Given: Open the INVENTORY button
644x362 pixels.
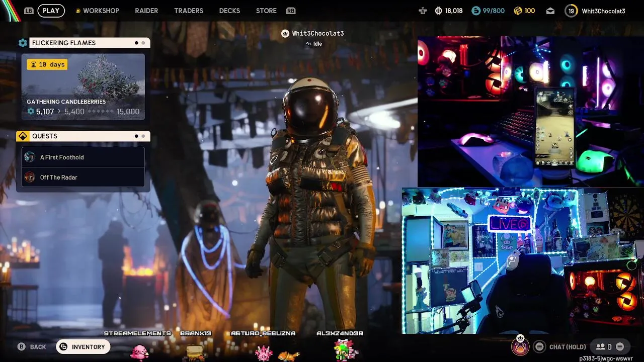Looking at the screenshot, I should [x=83, y=347].
